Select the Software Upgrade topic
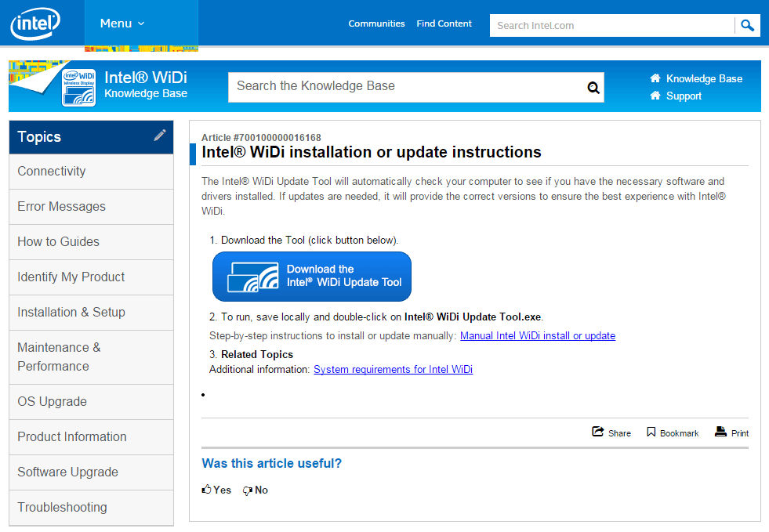 click(91, 472)
